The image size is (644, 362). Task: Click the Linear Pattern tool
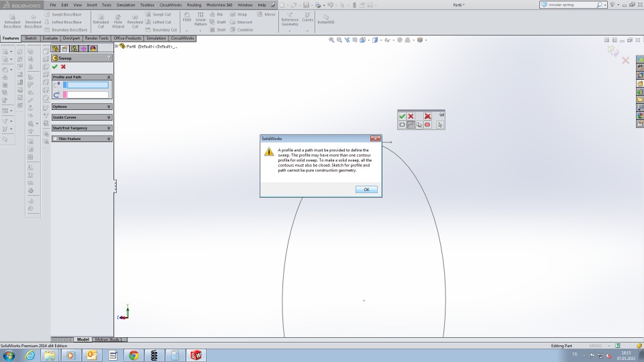[x=201, y=19]
